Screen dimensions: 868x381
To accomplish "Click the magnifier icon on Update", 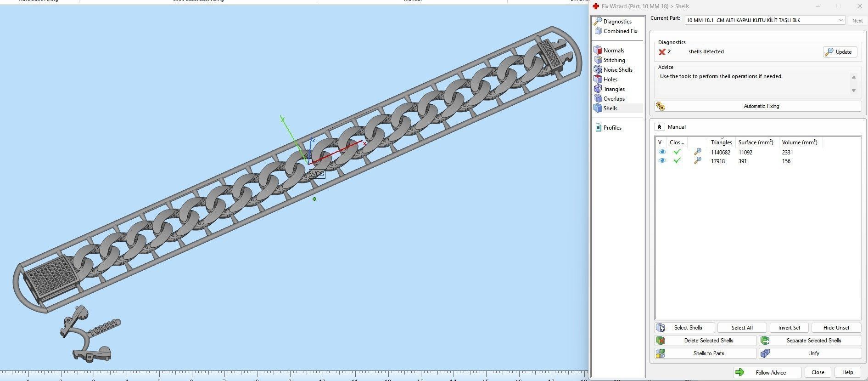I will point(829,52).
